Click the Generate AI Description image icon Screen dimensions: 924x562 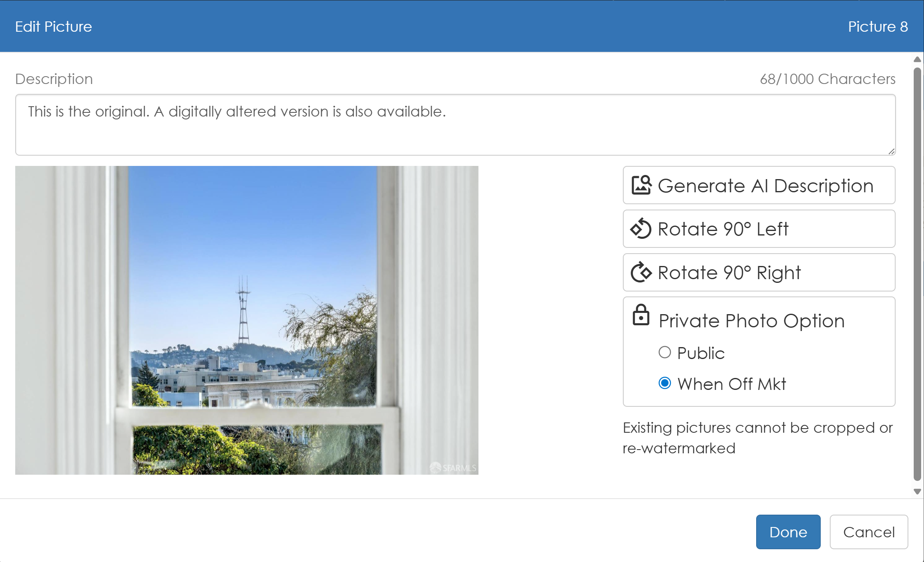[641, 185]
